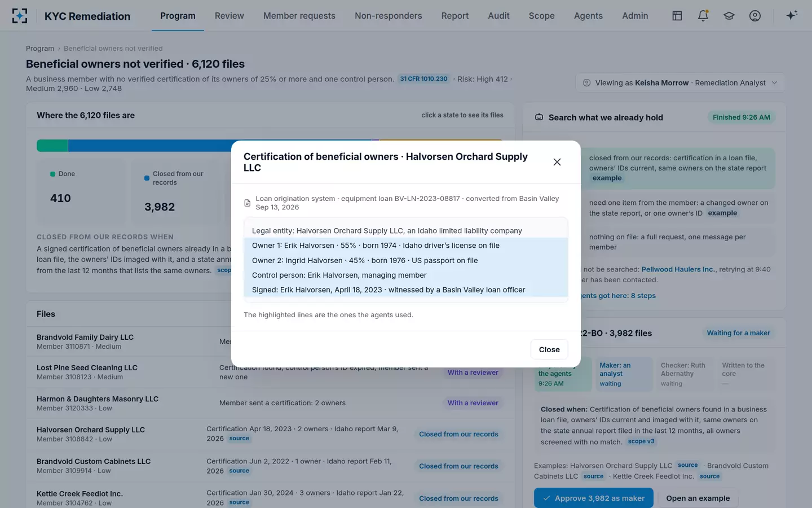Open source badge for Halvorsen Orchard Supply row
Image resolution: width=812 pixels, height=508 pixels.
239,439
